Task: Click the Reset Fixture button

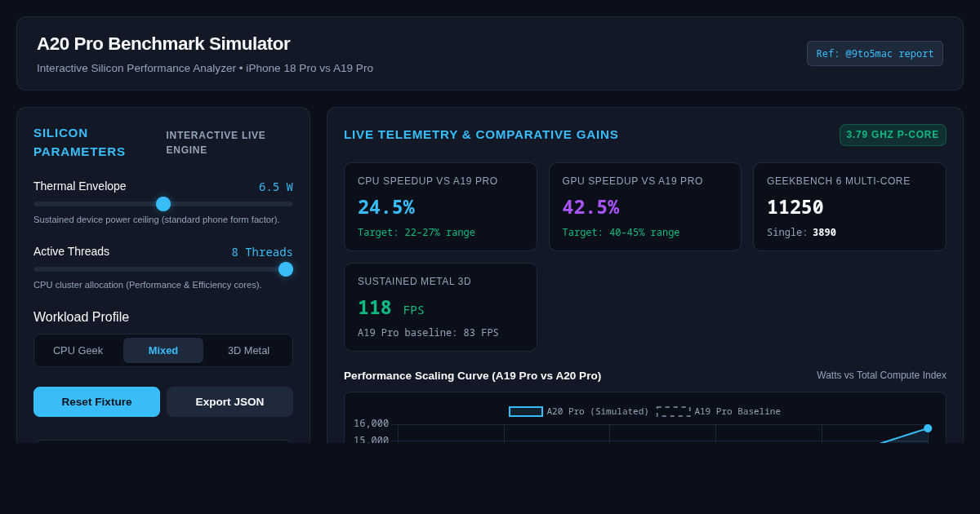Action: [97, 401]
